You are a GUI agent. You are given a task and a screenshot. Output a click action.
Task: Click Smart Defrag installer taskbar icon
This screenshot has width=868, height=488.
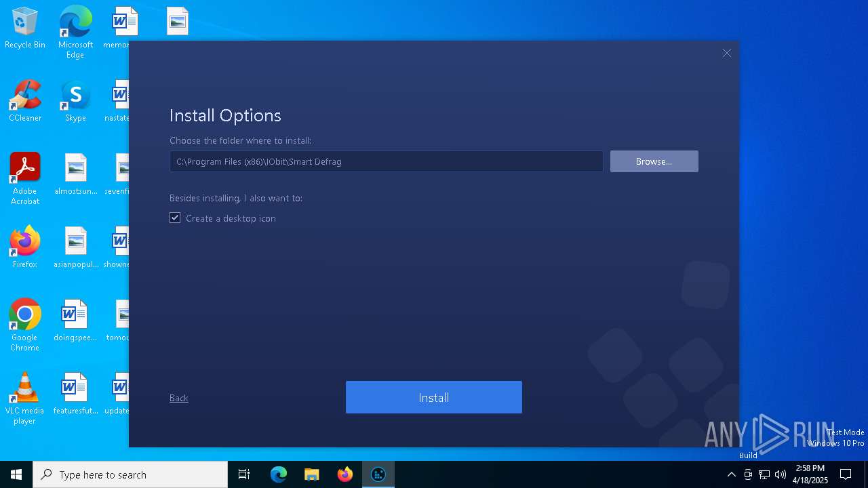click(378, 474)
